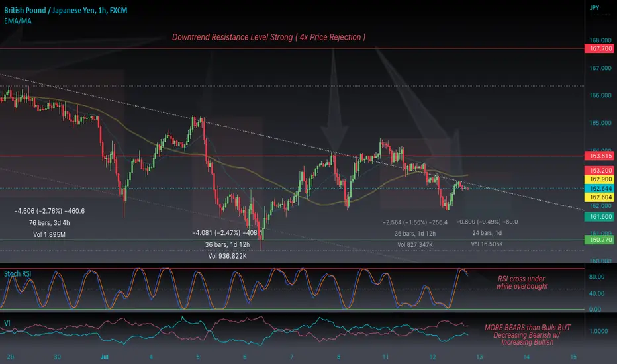Click the '-2.564 (-1.56%) -256.4' measurement label
This screenshot has width=617, height=364.
[415, 222]
